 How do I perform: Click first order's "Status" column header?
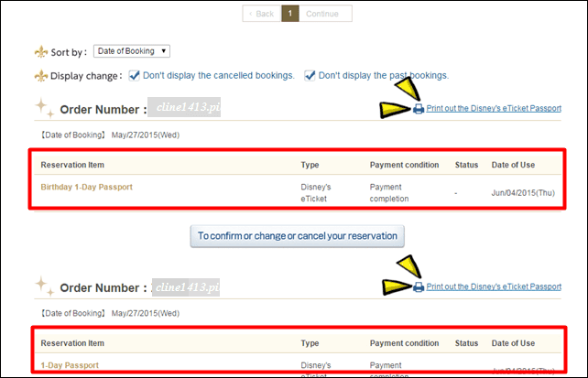point(466,165)
